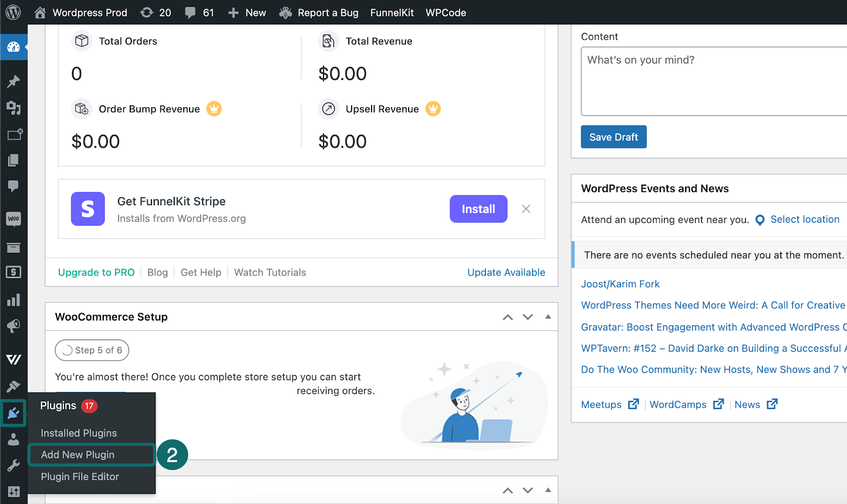This screenshot has height=504, width=847.
Task: Open Appearance paintbrush sidebar icon
Action: click(x=14, y=386)
